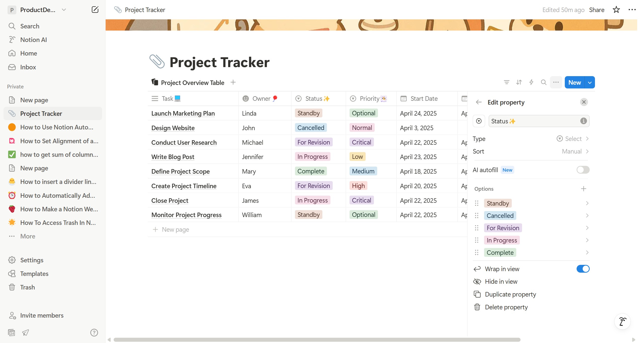Open the workspace switcher dropdown
The width and height of the screenshot is (644, 343).
64,10
